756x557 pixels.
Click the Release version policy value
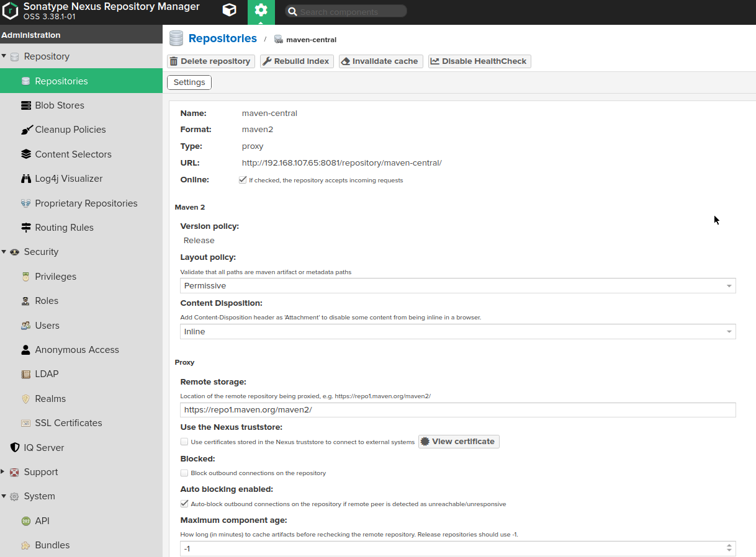[x=199, y=241]
